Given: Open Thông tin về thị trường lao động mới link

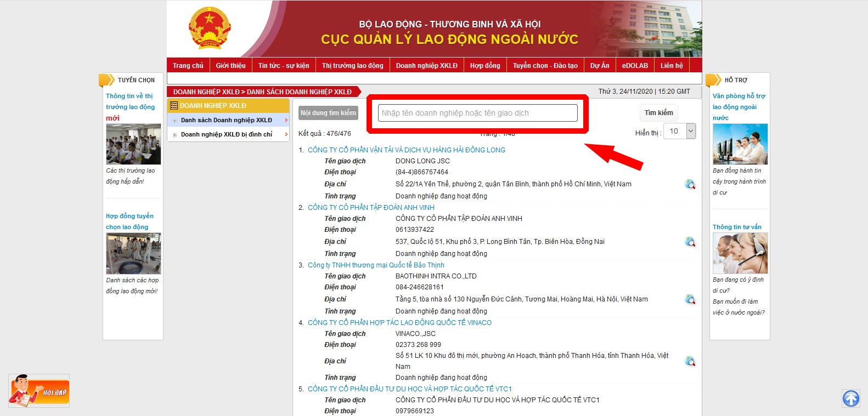Looking at the screenshot, I should 130,107.
